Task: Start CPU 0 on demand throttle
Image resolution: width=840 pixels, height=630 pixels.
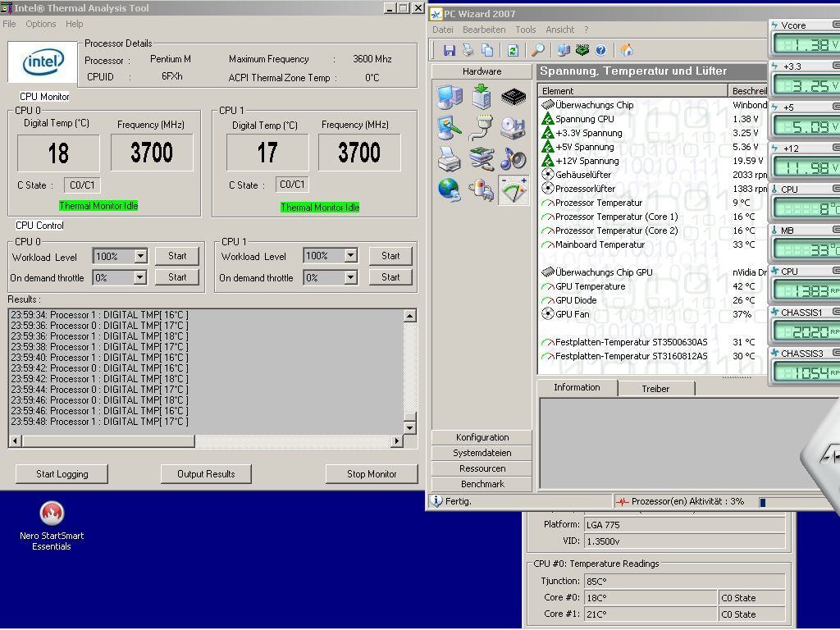Action: (x=177, y=277)
